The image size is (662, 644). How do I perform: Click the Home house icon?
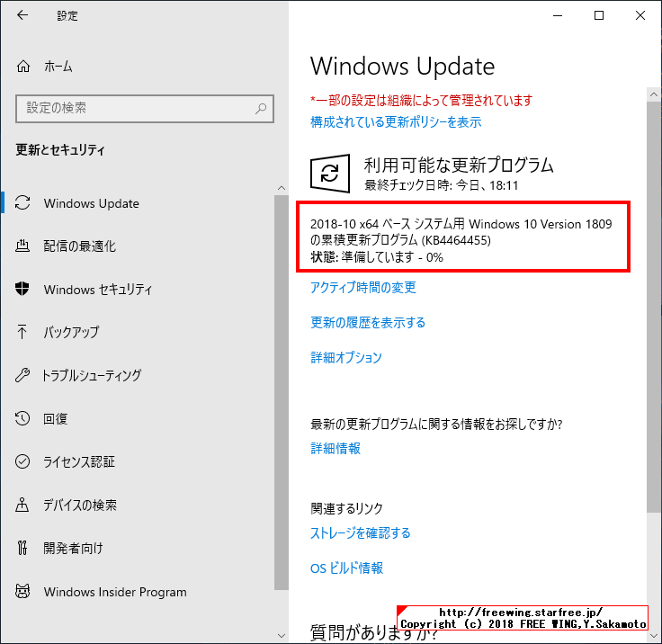pyautogui.click(x=23, y=67)
